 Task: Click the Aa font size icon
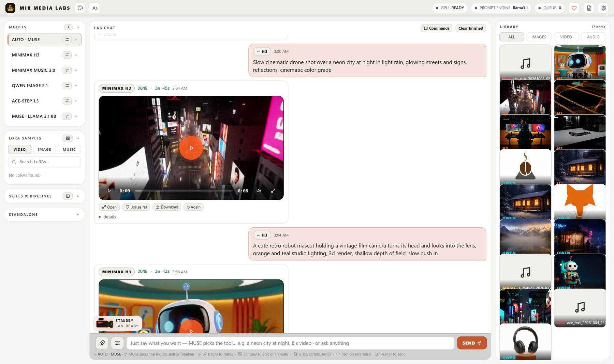[x=95, y=8]
